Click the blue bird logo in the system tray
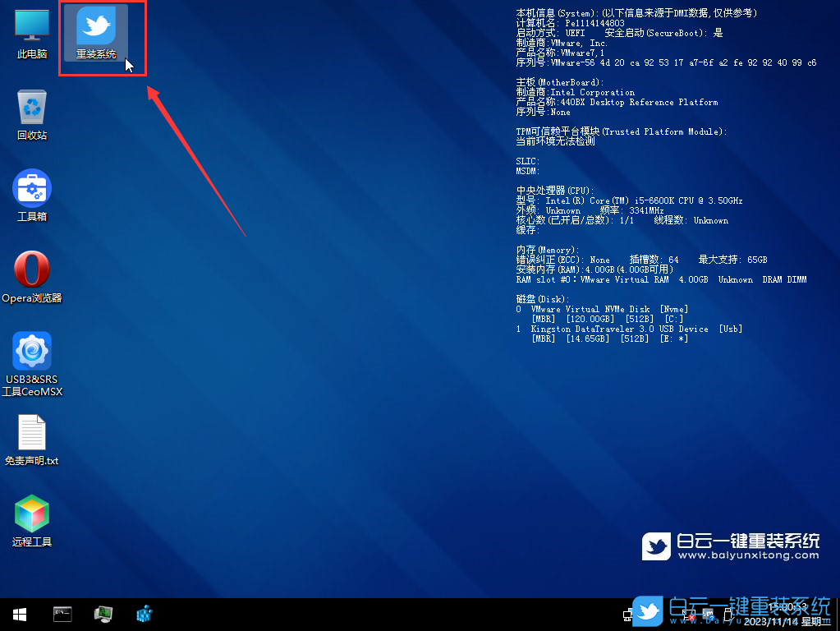The height and width of the screenshot is (631, 840). 648,611
